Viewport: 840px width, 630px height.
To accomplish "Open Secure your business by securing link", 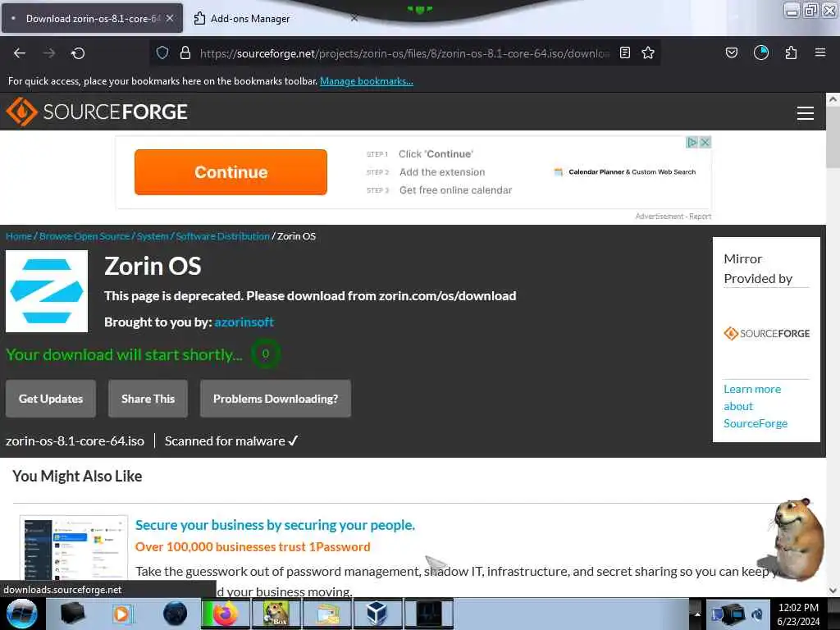I will 275,525.
